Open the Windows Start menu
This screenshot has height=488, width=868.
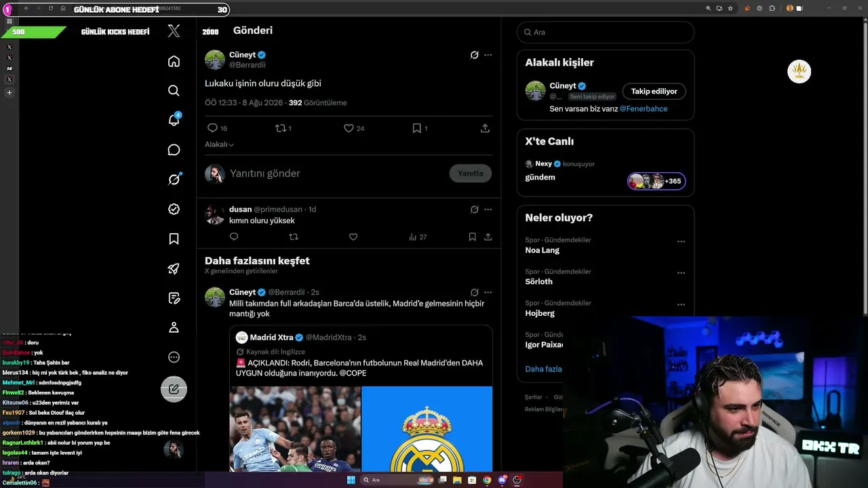click(351, 480)
